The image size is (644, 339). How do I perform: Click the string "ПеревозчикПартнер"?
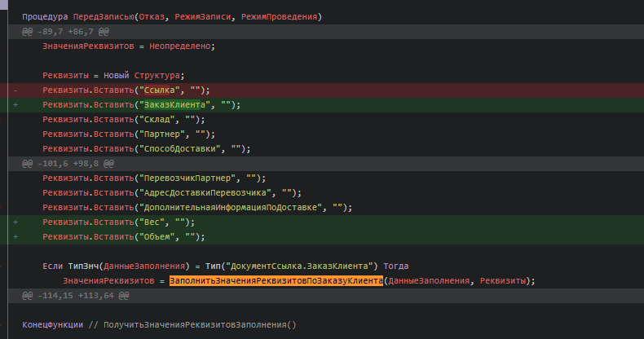(187, 178)
